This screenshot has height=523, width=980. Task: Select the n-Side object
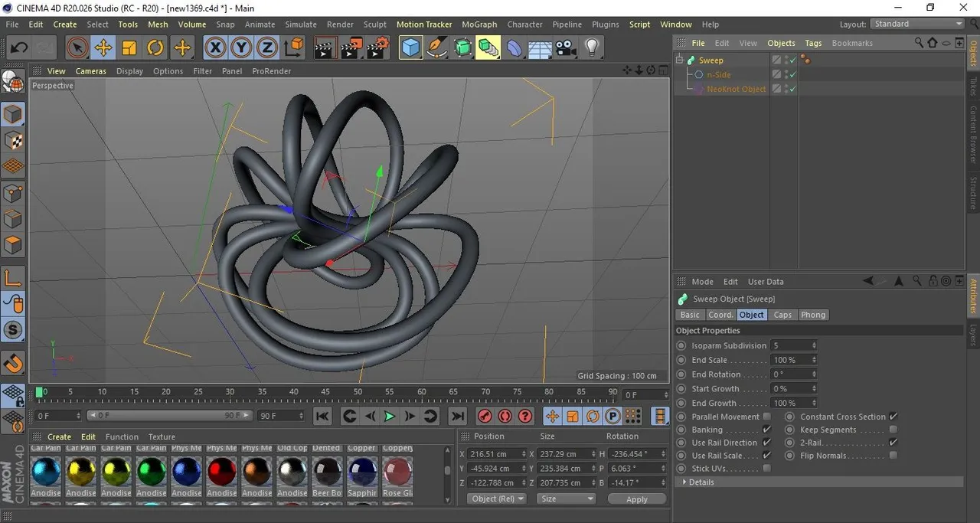[719, 74]
